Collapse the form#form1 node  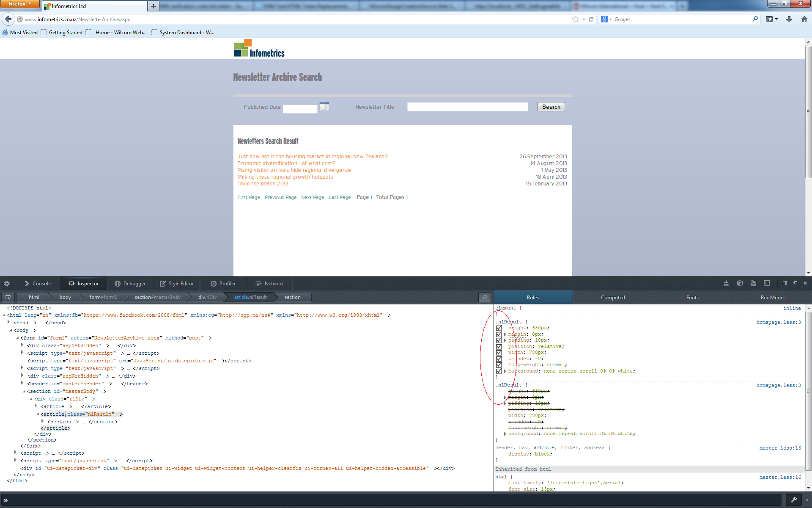(17, 338)
